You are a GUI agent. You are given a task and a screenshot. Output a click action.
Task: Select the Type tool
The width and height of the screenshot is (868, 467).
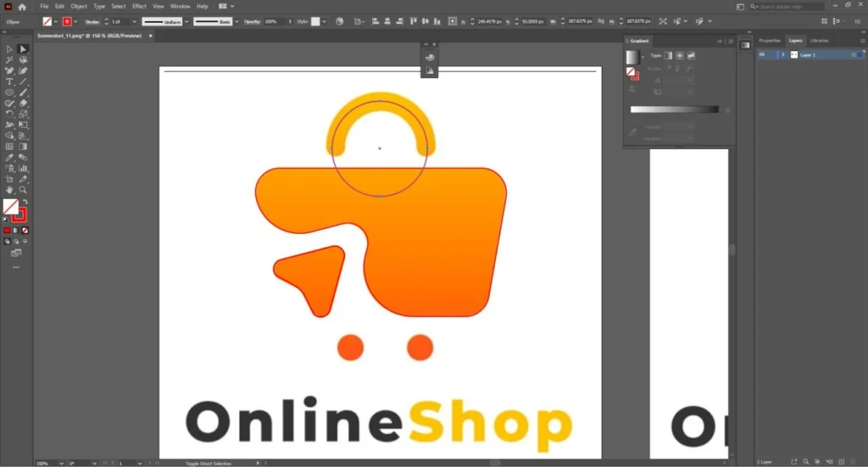pyautogui.click(x=9, y=81)
